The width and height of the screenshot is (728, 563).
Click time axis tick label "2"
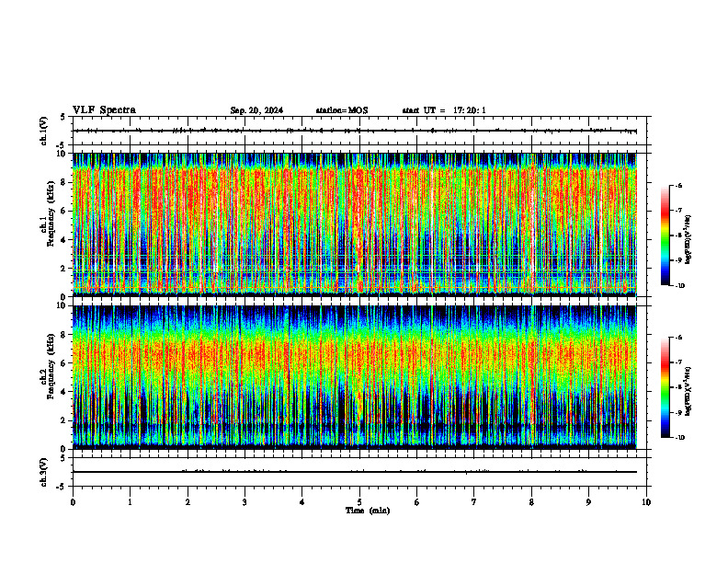188,502
